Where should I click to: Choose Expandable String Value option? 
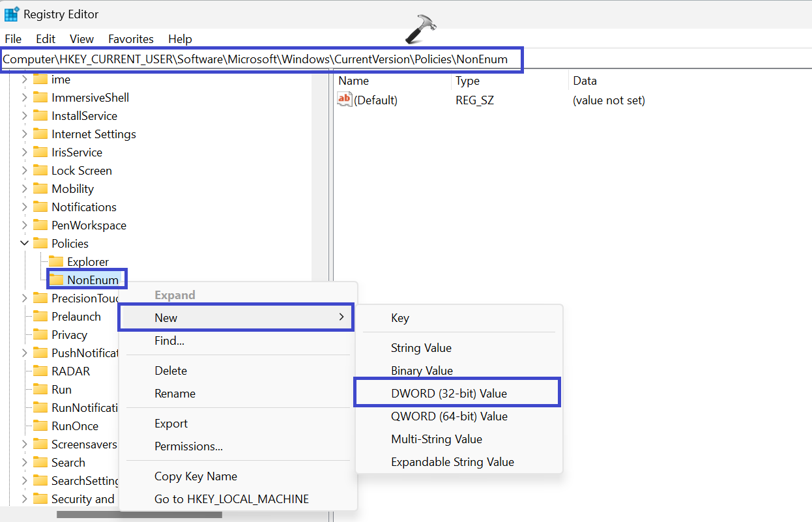coord(459,462)
